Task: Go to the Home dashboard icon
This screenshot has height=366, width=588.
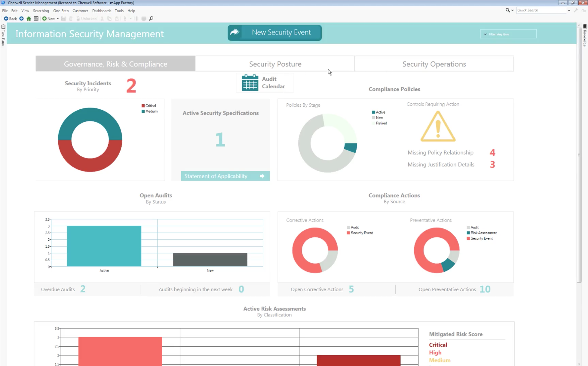Action: [x=29, y=19]
